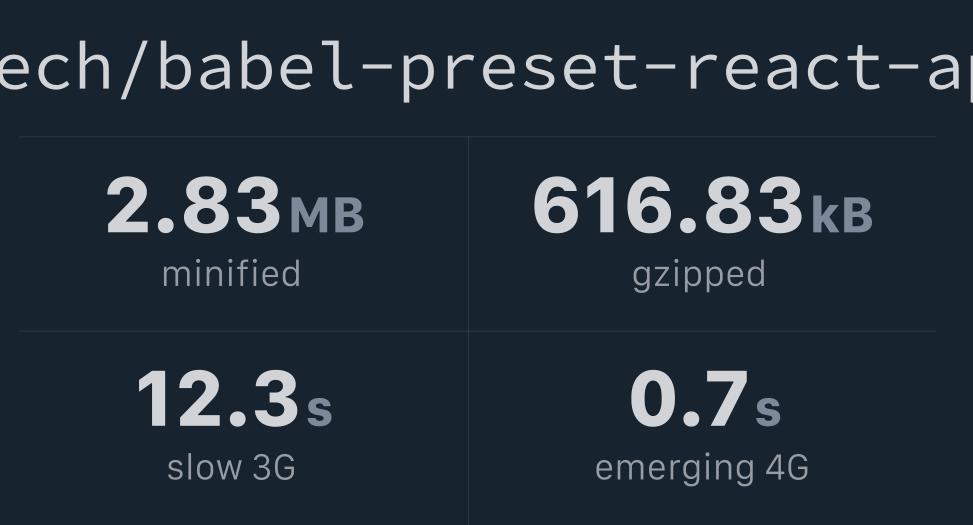Click the s unit beside 12.3
Screen dimensions: 973x525
coord(320,410)
